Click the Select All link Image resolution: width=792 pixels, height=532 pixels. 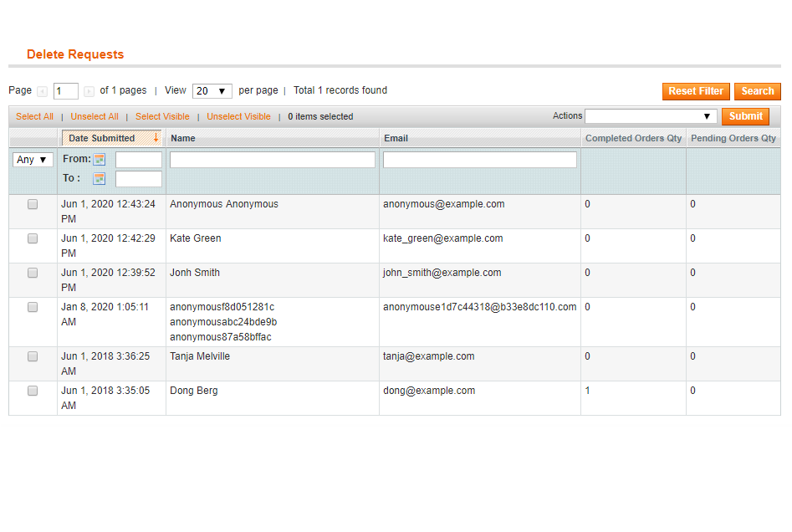[34, 117]
